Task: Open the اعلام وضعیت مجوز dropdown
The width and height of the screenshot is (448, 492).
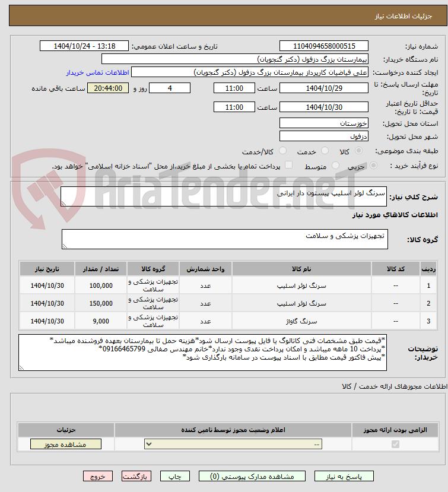Action: [233, 444]
